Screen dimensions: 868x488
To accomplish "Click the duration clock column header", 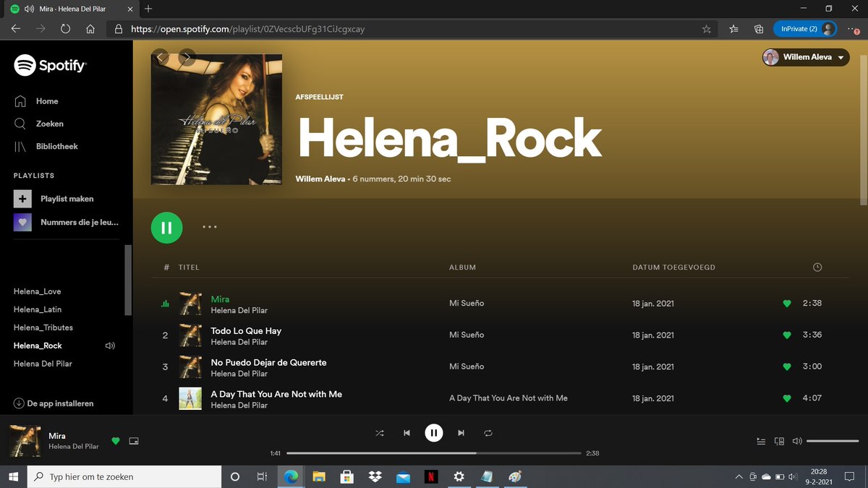I will [x=817, y=267].
